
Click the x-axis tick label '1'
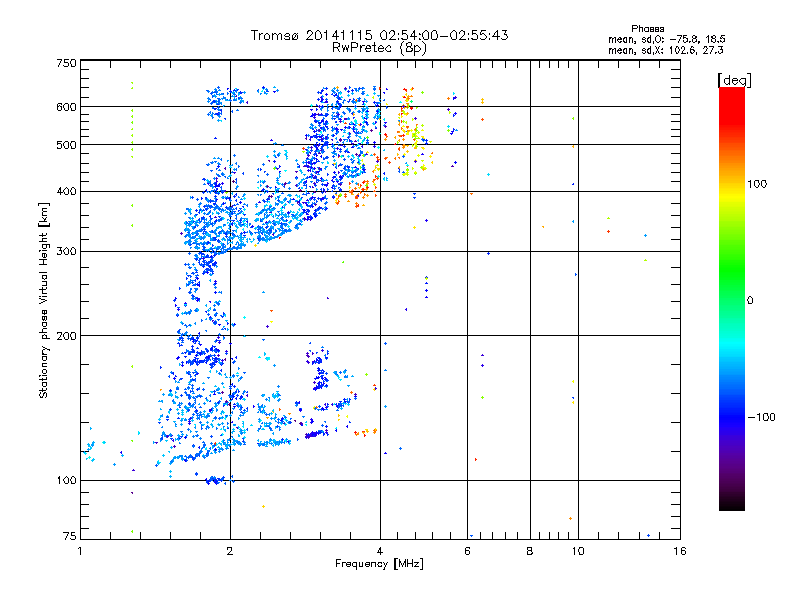80,551
